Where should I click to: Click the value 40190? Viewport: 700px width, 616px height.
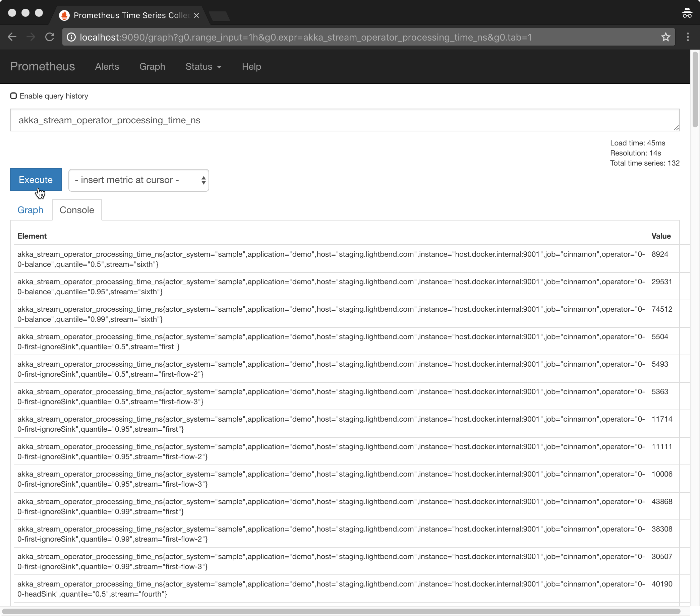[662, 584]
